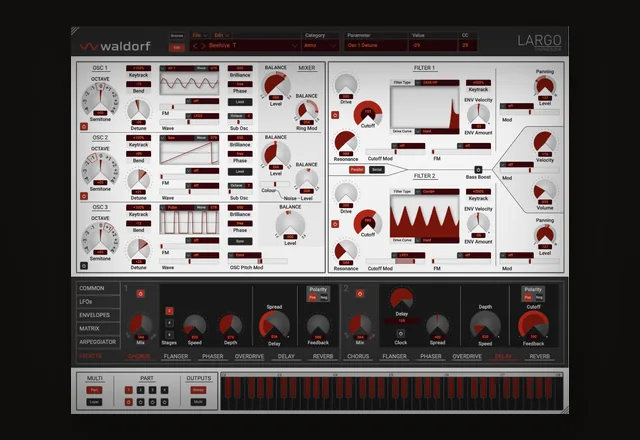Open the LFOs tab

click(x=98, y=302)
